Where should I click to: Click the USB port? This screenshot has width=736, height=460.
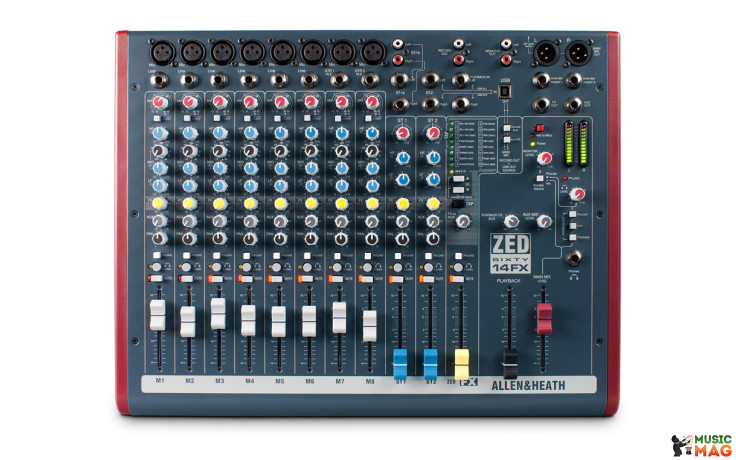pos(505,91)
